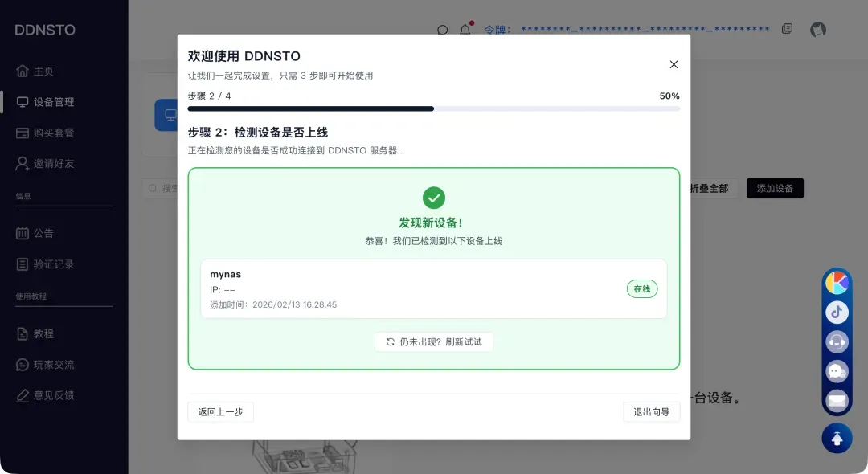Viewport: 868px width, 474px height.
Task: Select the mynas device card
Action: [x=433, y=288]
